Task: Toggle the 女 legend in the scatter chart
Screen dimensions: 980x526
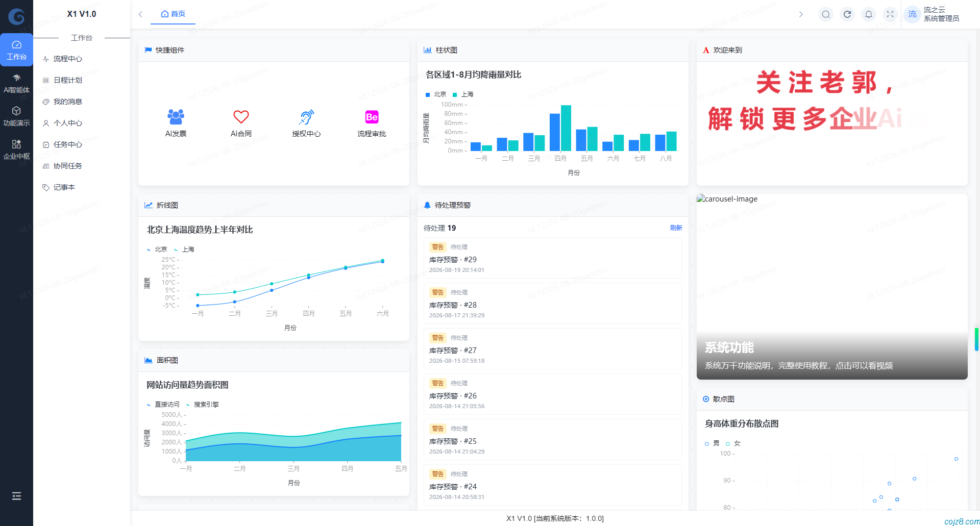Action: pyautogui.click(x=733, y=443)
